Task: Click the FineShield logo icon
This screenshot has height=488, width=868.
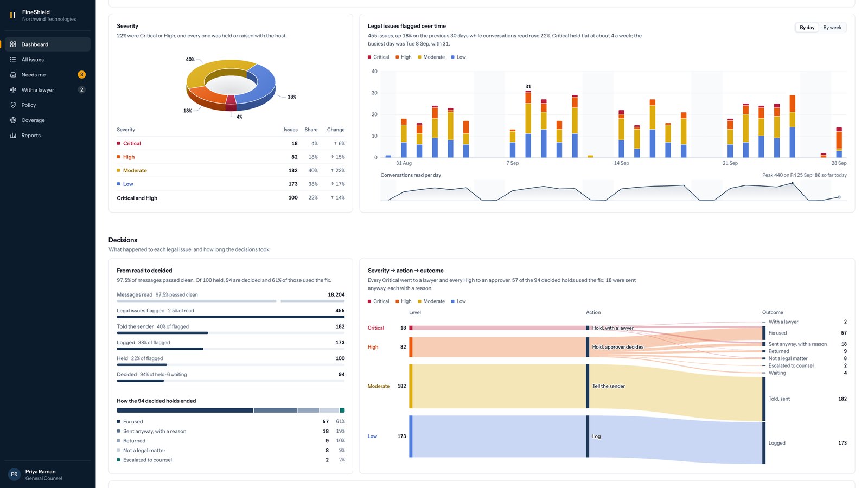Action: [x=12, y=15]
